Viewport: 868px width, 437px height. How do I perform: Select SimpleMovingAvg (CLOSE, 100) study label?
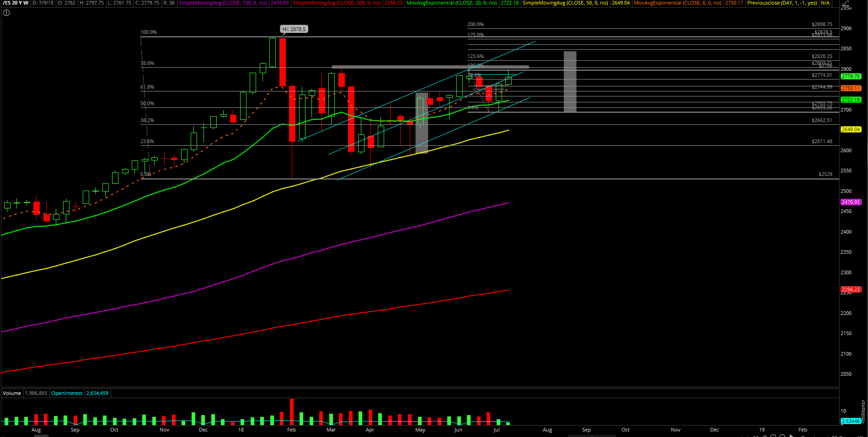223,3
